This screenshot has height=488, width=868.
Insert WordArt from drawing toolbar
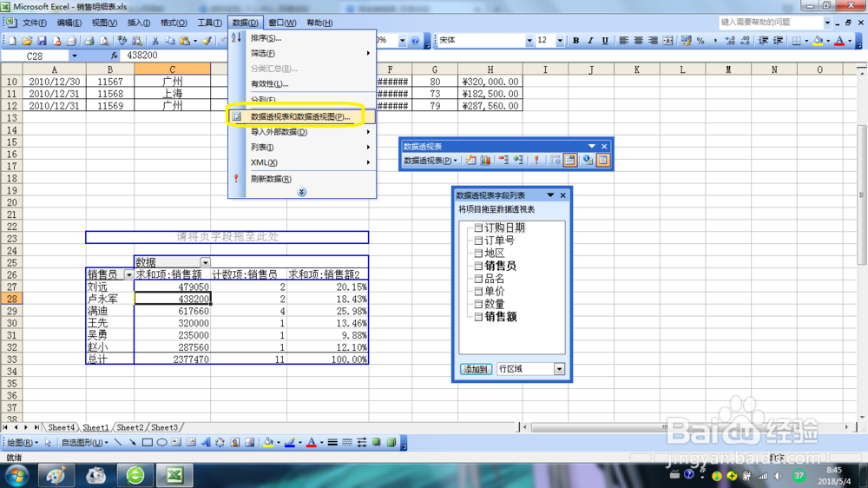coord(206,443)
